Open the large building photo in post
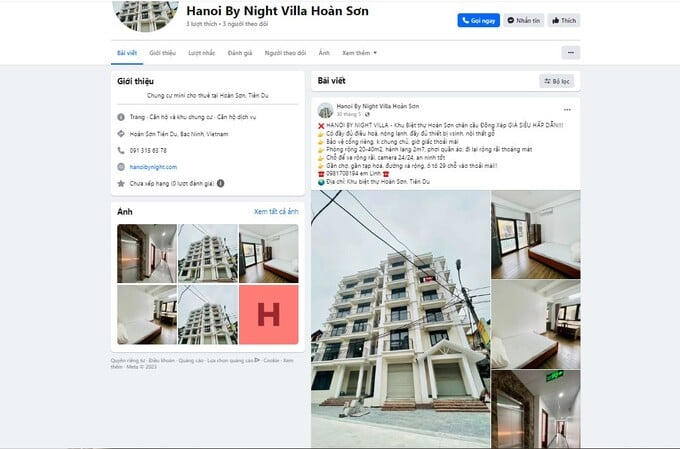Viewport: 680px width, 449px height. [x=401, y=319]
